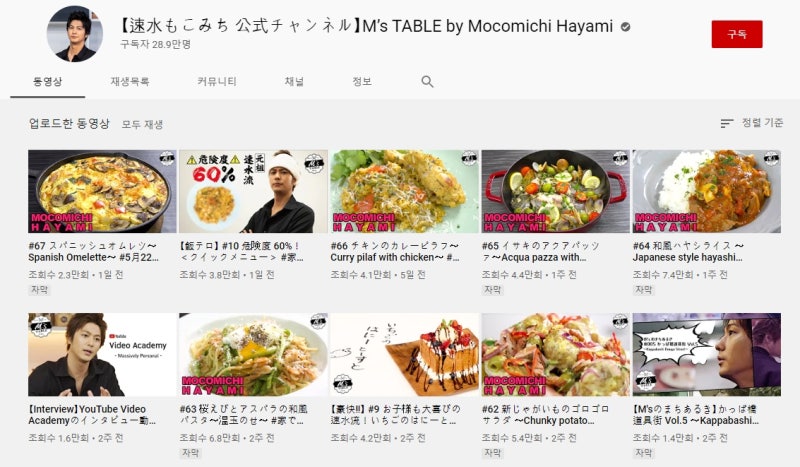Click the #62 Chunky potato salad title
Viewport: 800px width, 467px height.
coord(545,415)
